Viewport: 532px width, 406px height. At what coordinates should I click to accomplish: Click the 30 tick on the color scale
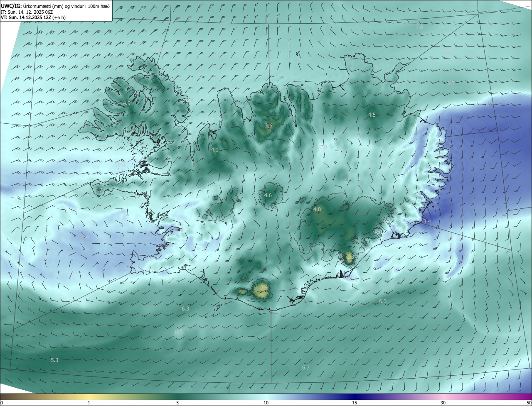[443, 403]
